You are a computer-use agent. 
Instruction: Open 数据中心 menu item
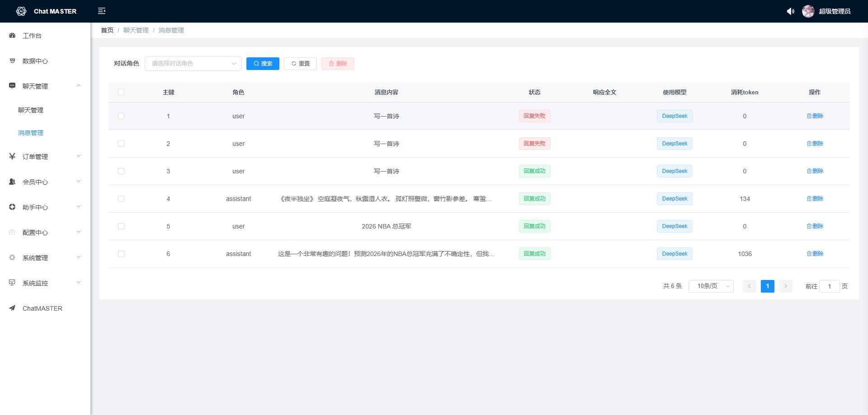tap(45, 61)
